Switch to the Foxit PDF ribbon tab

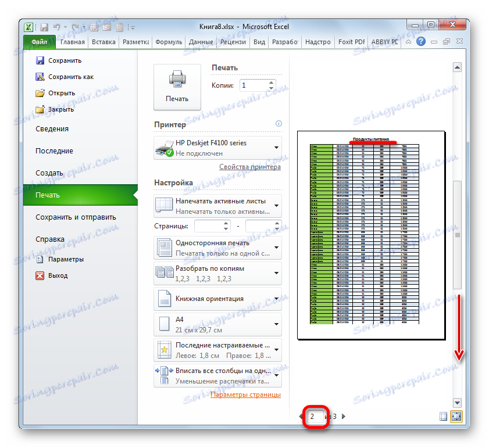click(351, 42)
